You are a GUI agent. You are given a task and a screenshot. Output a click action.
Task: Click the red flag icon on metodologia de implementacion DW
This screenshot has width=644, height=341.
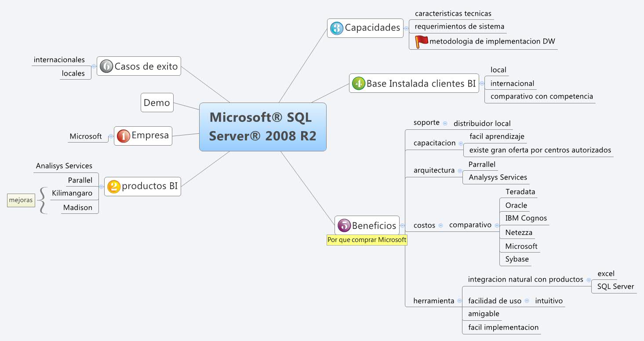[421, 40]
